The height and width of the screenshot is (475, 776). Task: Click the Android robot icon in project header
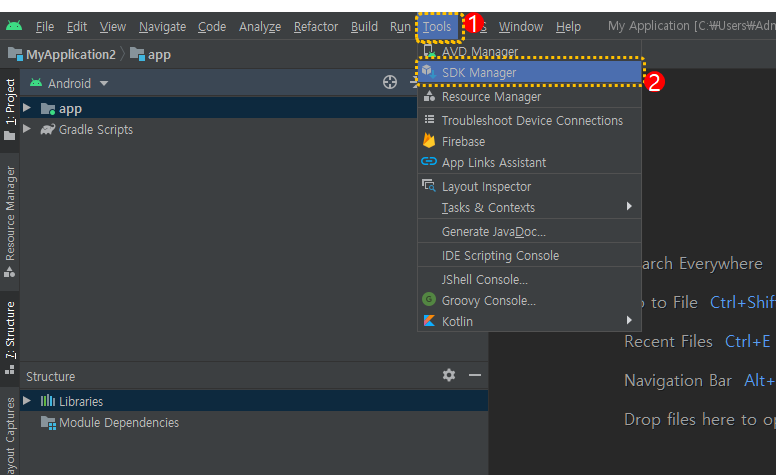(x=36, y=83)
